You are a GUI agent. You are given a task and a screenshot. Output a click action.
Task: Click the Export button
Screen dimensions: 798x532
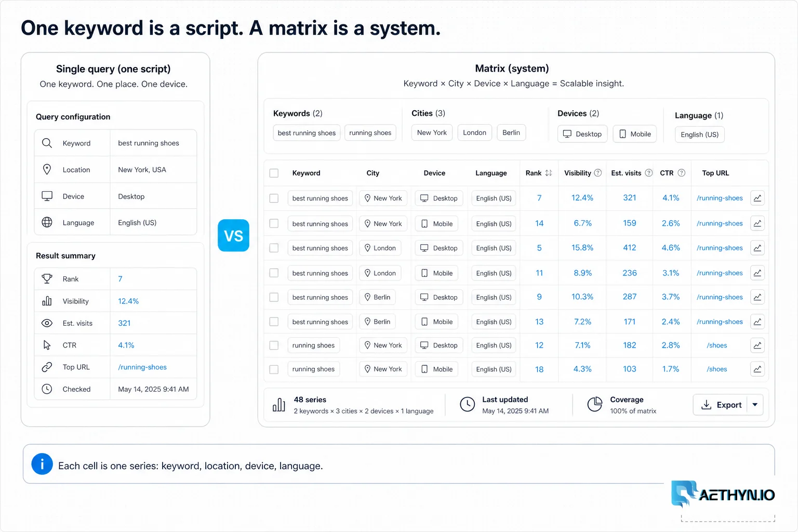tap(721, 405)
